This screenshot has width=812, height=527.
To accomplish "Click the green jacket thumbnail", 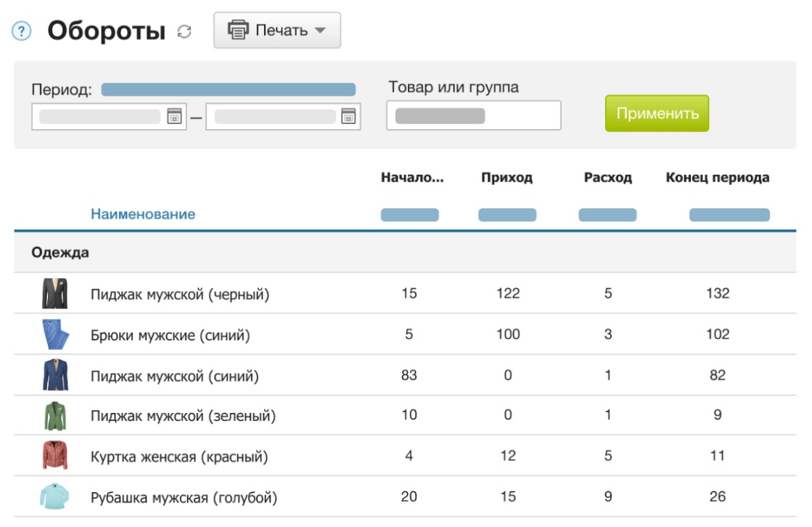I will click(x=54, y=416).
